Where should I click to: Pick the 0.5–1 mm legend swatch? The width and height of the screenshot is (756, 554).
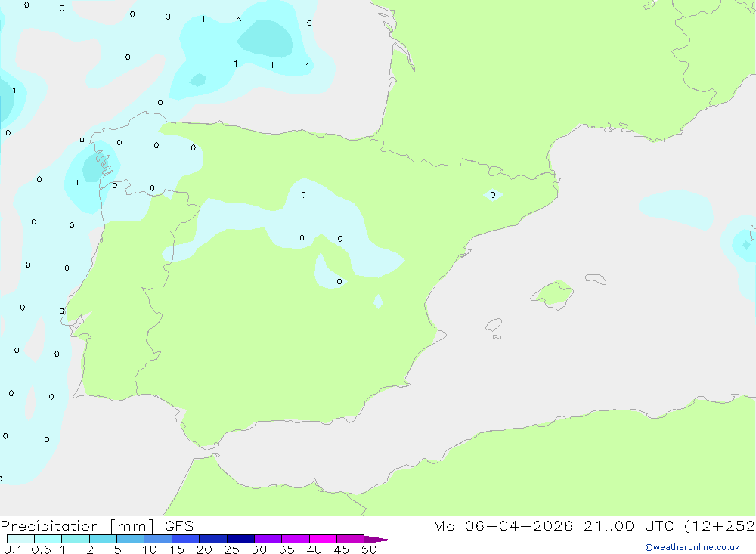pyautogui.click(x=48, y=539)
